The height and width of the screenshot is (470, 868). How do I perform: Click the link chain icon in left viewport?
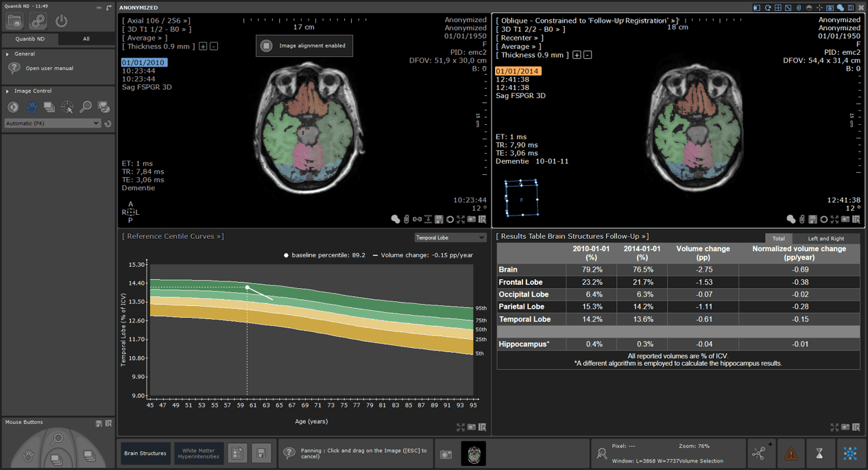point(417,220)
